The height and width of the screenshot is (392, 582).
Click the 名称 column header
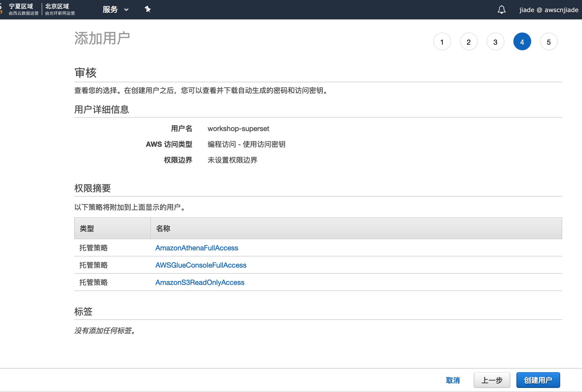[163, 228]
